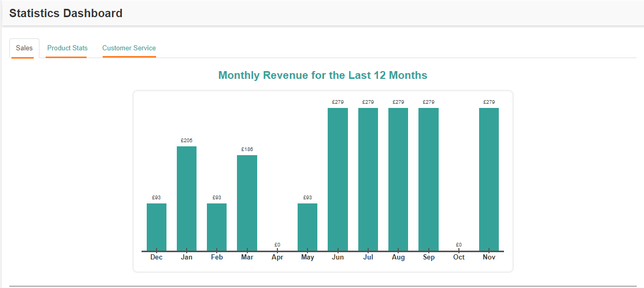The width and height of the screenshot is (644, 288).
Task: Click the £279 label above Jun bar
Action: click(338, 102)
